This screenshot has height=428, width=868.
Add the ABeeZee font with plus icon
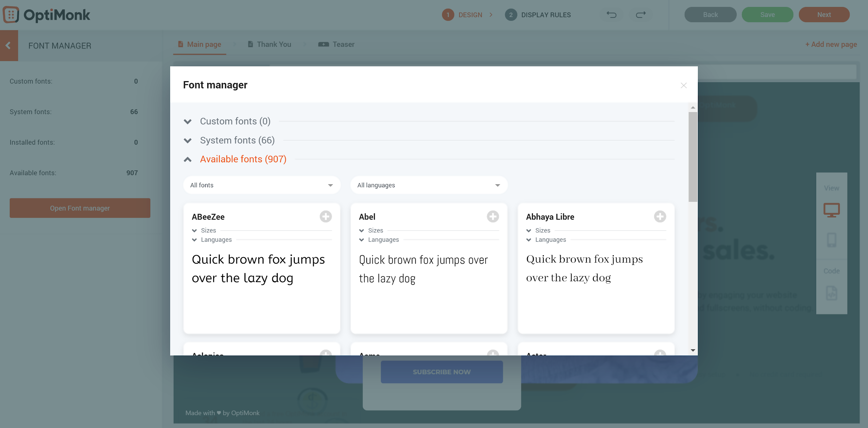click(x=326, y=216)
